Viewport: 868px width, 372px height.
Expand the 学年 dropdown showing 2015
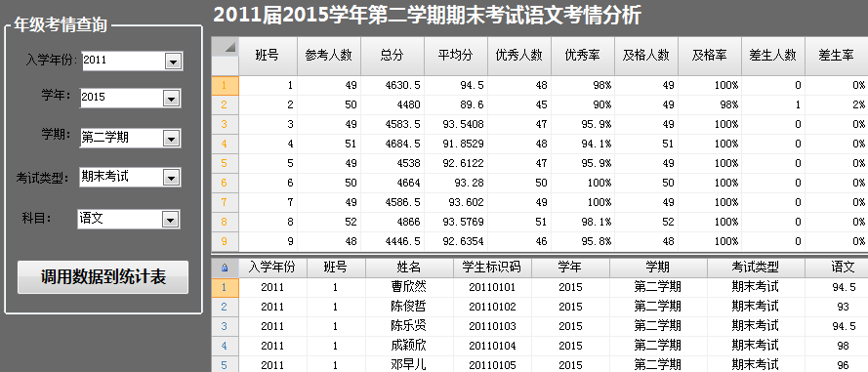click(x=172, y=99)
